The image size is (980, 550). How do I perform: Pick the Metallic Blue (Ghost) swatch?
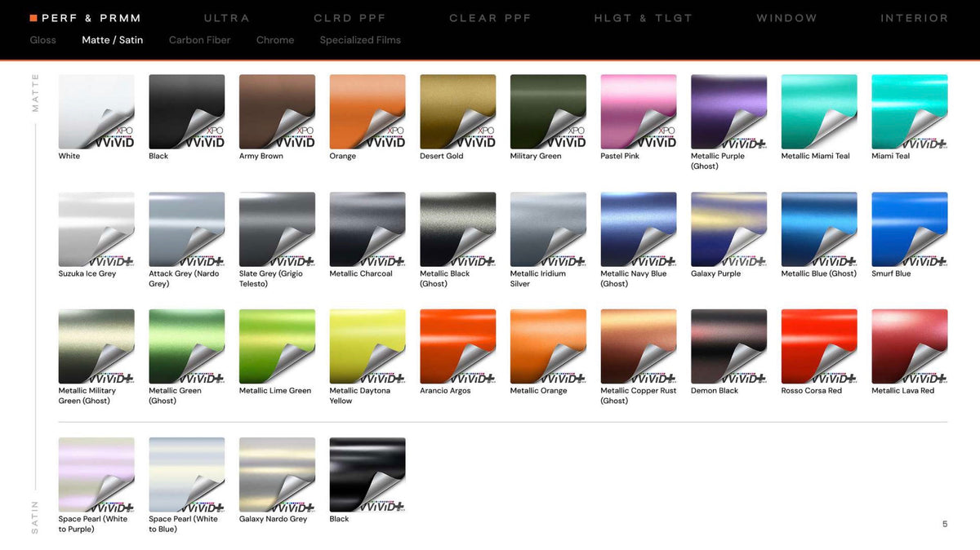coord(819,229)
